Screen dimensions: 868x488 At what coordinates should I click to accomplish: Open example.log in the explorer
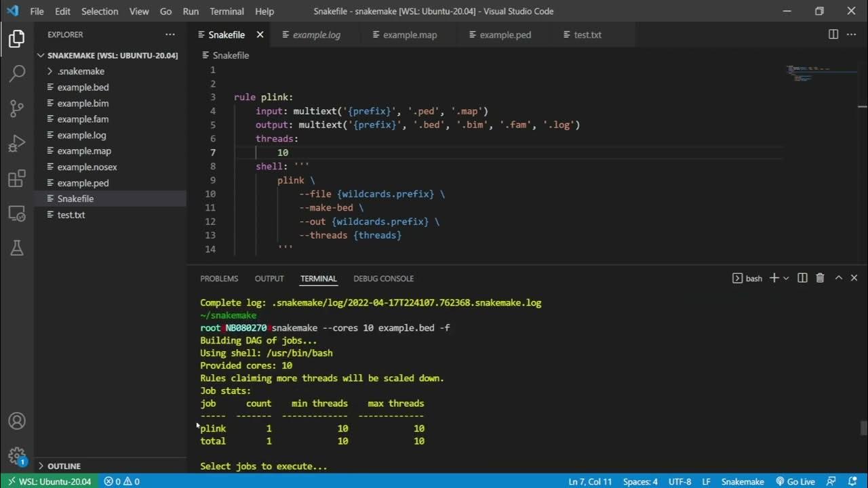110,135
